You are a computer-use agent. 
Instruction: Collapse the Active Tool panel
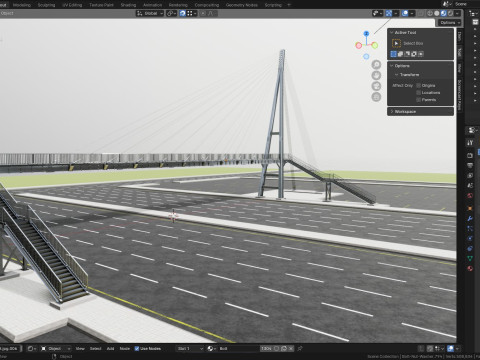click(x=392, y=32)
